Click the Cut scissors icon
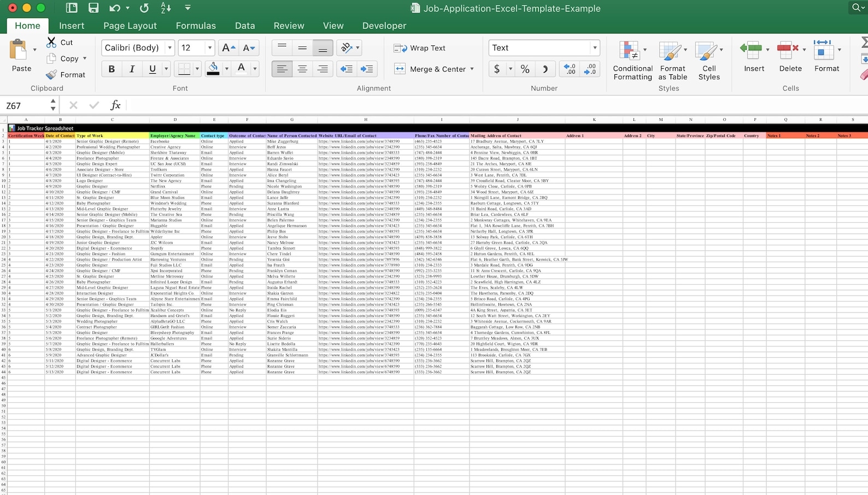The image size is (868, 495). (x=52, y=42)
